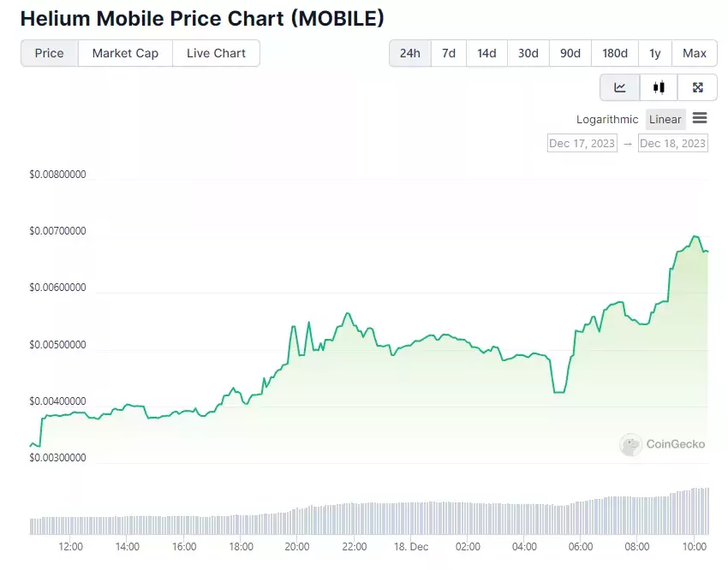Show the Max time range

pos(694,53)
